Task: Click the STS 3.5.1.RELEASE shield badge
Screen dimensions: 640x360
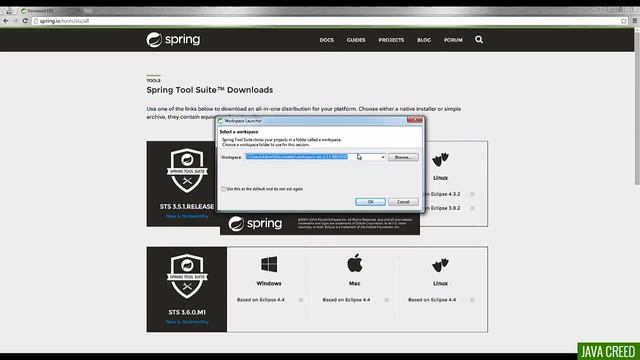Action: tap(187, 171)
